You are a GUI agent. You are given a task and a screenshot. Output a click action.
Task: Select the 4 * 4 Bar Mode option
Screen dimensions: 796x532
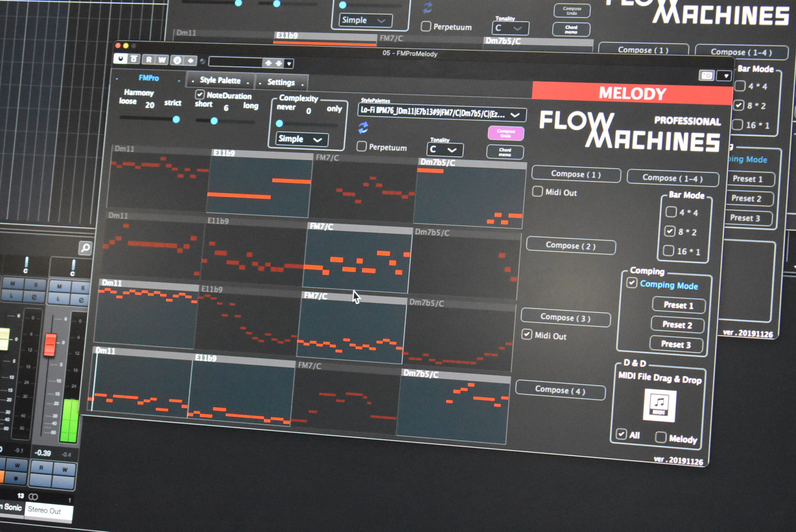670,212
